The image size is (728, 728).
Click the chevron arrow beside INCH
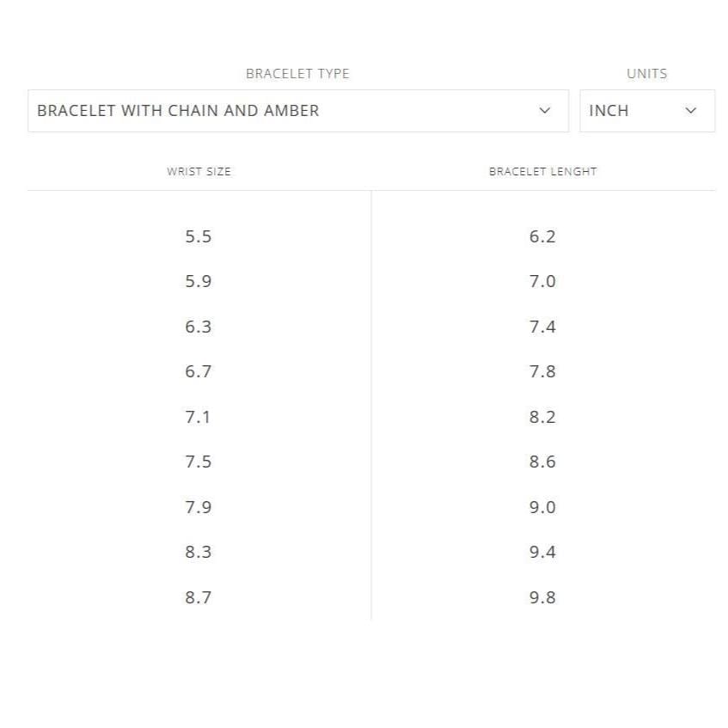691,111
